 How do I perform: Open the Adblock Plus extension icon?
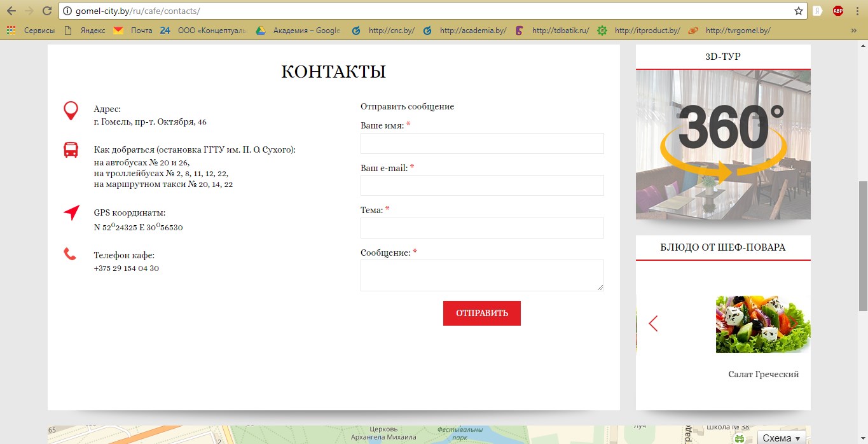(x=838, y=11)
